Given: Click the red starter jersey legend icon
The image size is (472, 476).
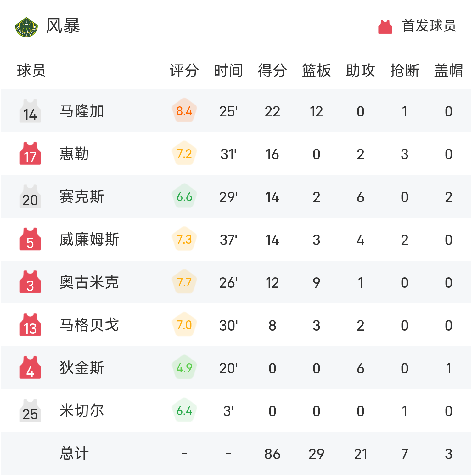Looking at the screenshot, I should (385, 27).
